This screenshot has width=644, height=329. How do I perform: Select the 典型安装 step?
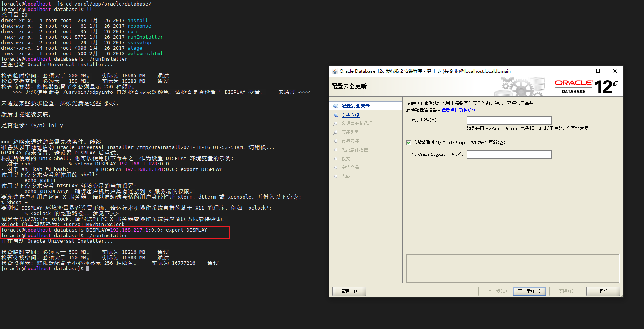click(350, 141)
